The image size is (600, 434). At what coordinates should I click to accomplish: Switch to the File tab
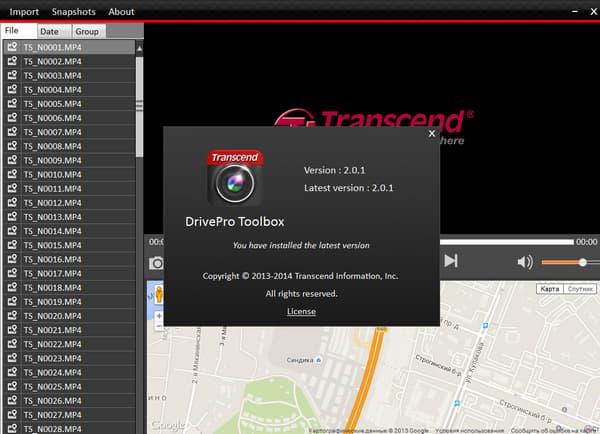[x=18, y=31]
